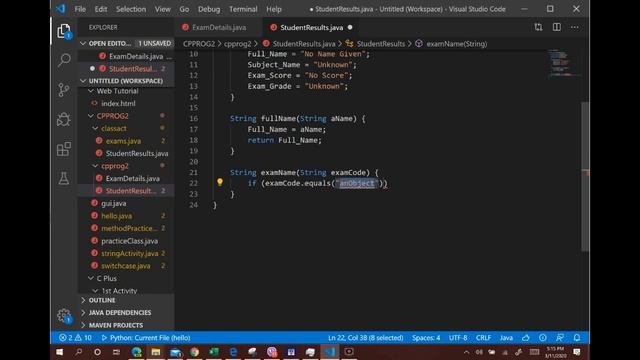640x360 pixels.
Task: Open the Go menu
Action: click(x=184, y=9)
